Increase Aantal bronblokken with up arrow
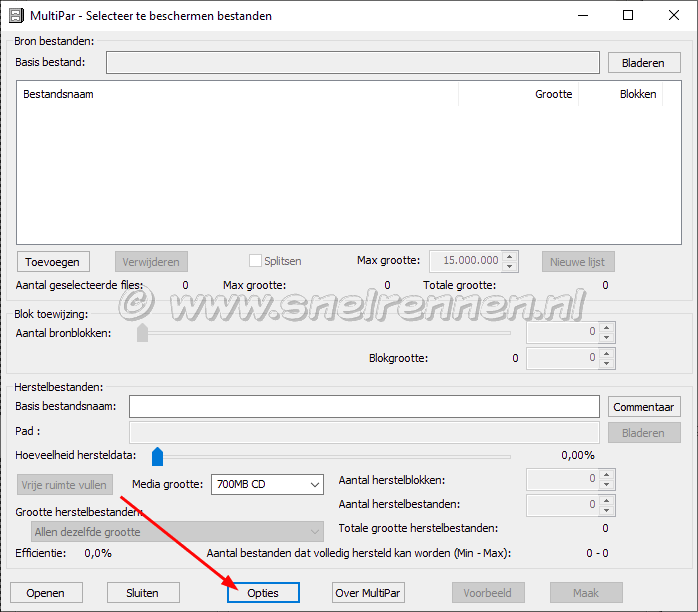The height and width of the screenshot is (612, 698). click(607, 327)
